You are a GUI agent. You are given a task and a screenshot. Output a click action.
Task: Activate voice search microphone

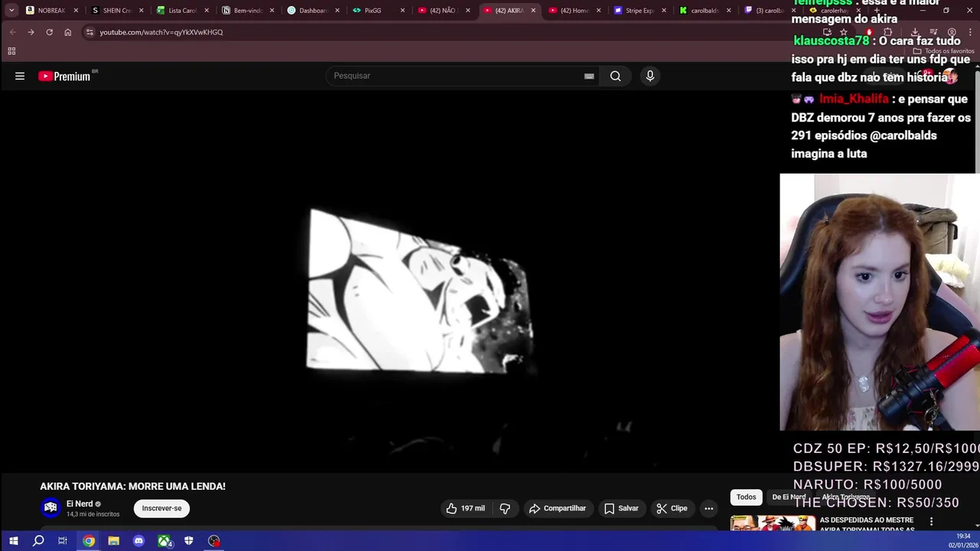[x=650, y=76]
